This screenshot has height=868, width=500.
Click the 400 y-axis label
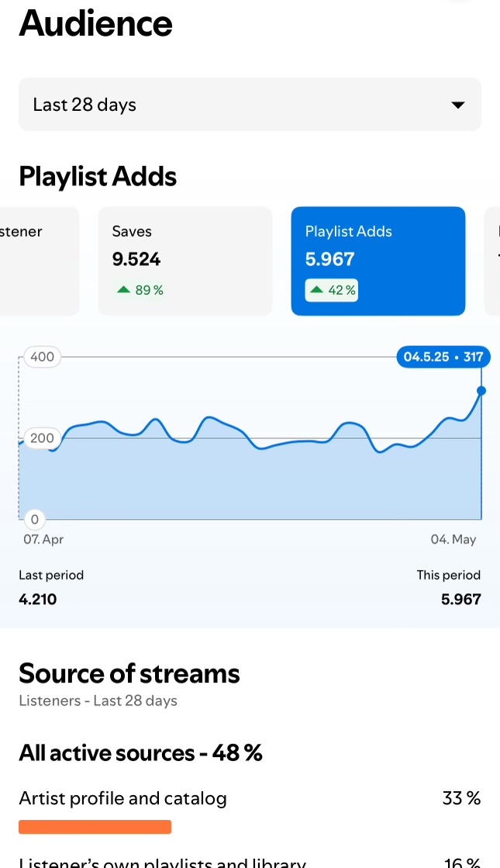tap(42, 358)
